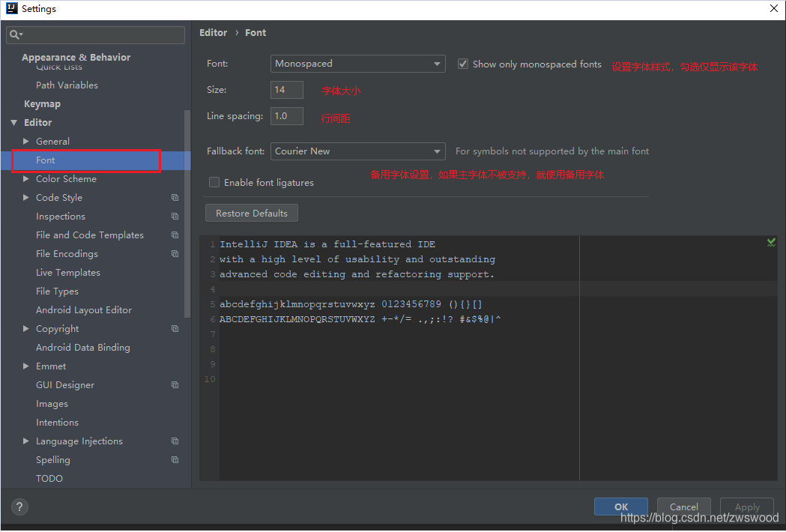Click the Apply button
The width and height of the screenshot is (786, 532).
point(747,507)
